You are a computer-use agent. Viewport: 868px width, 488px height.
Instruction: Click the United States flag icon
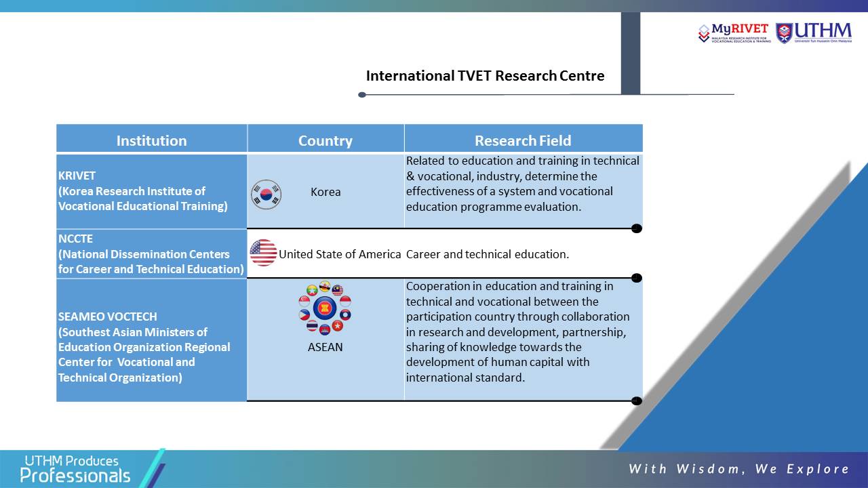tap(263, 253)
